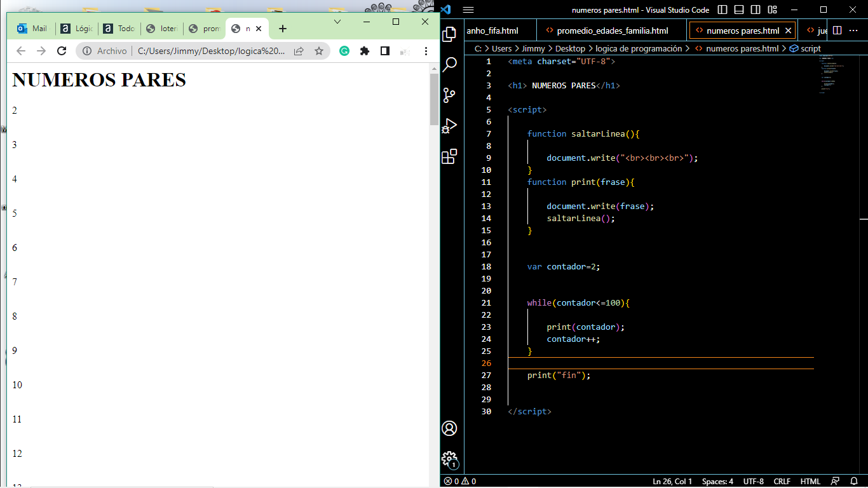Click the feedback icon in status bar
Screen dimensions: 868x488
click(835, 482)
